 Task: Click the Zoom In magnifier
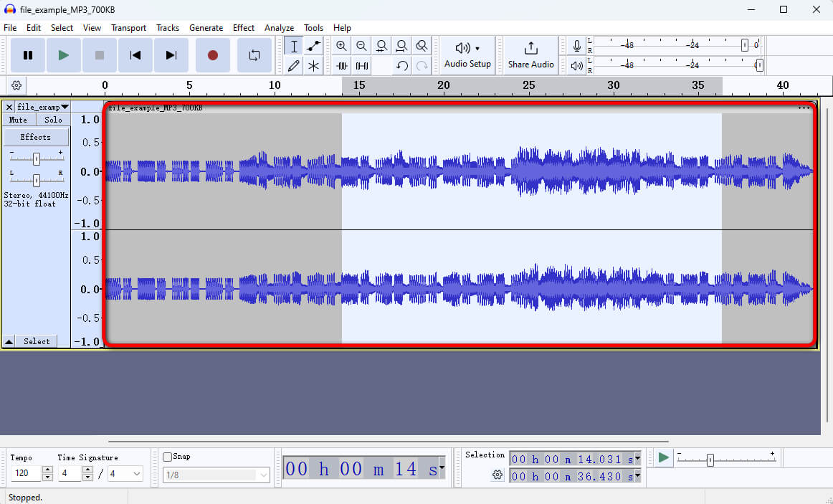(342, 46)
